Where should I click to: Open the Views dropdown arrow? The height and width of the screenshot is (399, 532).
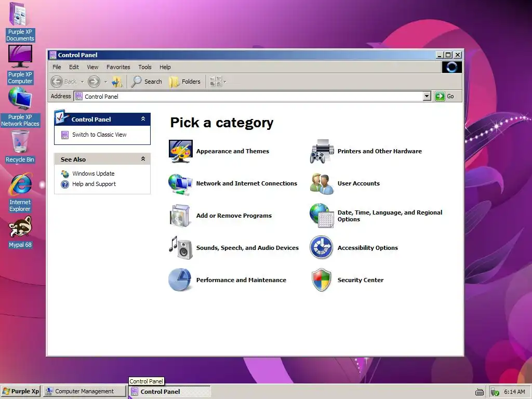[x=224, y=82]
